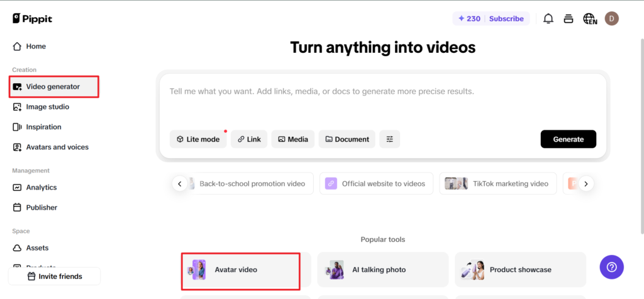
Task: Click the Creation section label
Action: (25, 70)
